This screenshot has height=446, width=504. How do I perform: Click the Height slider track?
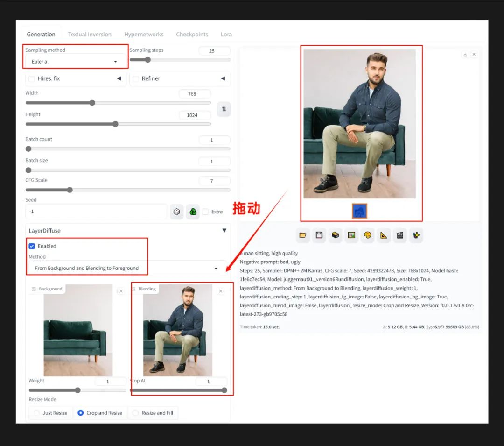[118, 124]
